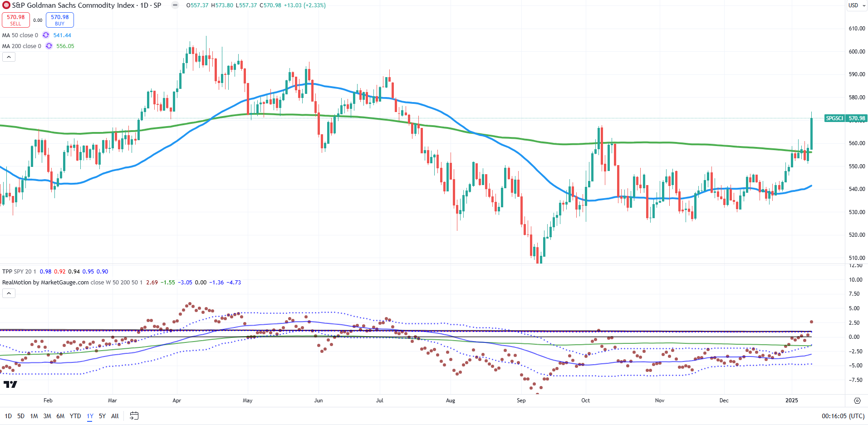Click the Sep label on time axis
The width and height of the screenshot is (868, 425).
point(521,401)
